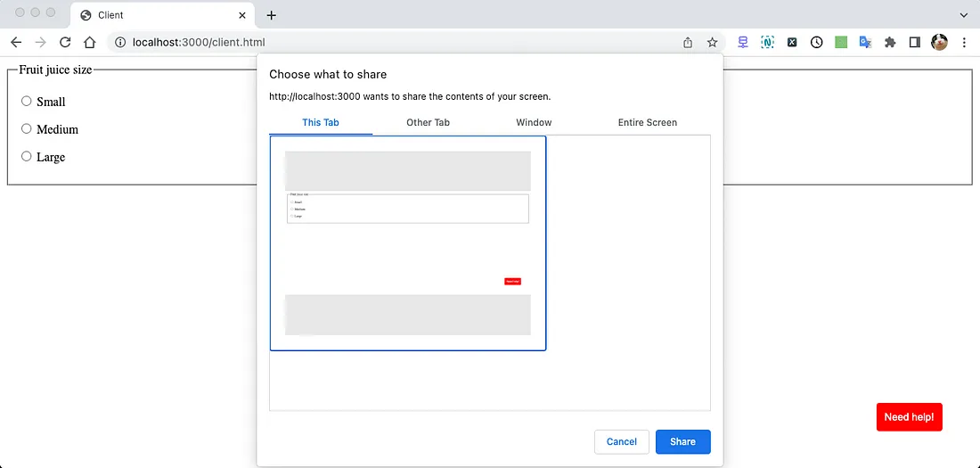Screen dimensions: 980x468
Task: Choose the Large radio button
Action: tap(27, 157)
